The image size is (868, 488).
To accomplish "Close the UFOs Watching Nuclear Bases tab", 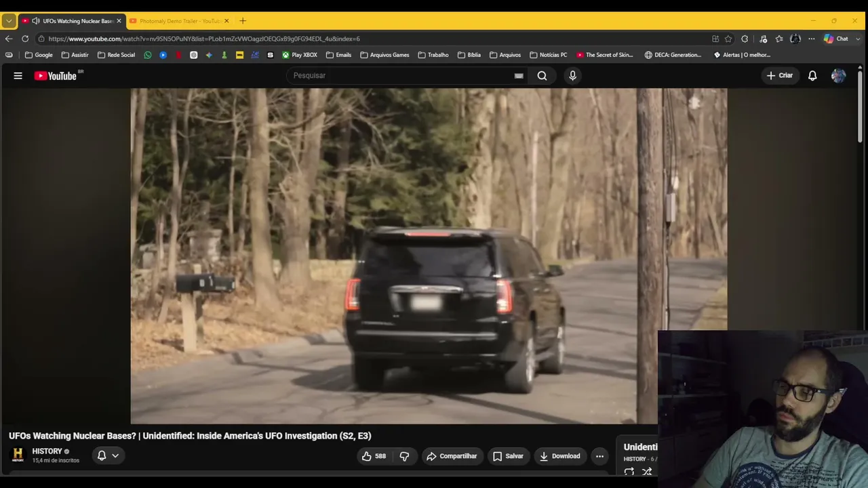I will pyautogui.click(x=119, y=21).
